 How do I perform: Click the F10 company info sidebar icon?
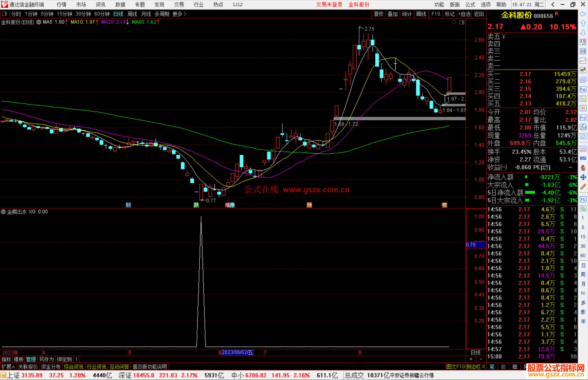[x=583, y=89]
